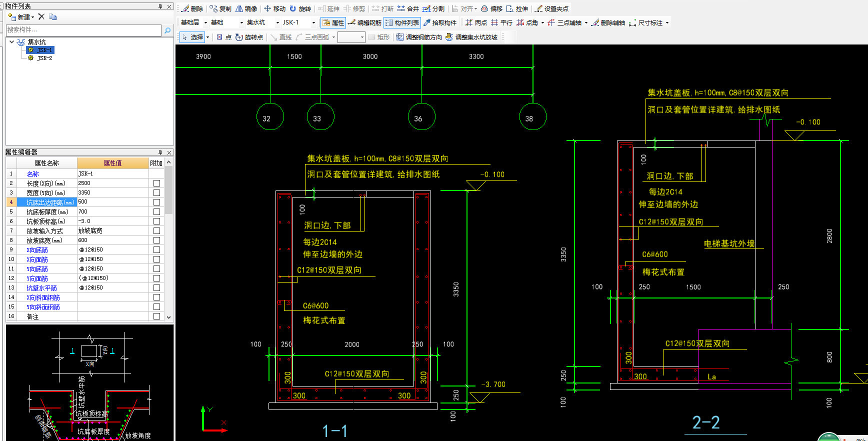The width and height of the screenshot is (868, 441).
Task: Tick the 附加 checkbox for 坑底板厚度
Action: tap(156, 212)
